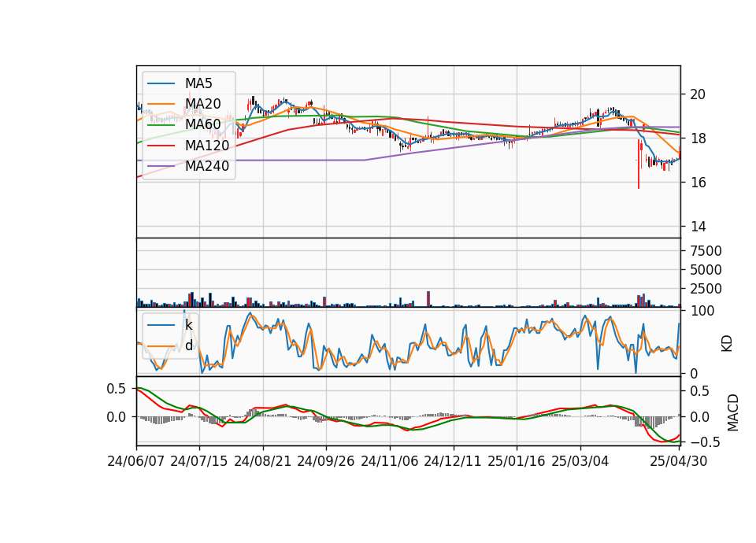Click date label 24/11/06
The height and width of the screenshot is (543, 756).
tap(390, 461)
